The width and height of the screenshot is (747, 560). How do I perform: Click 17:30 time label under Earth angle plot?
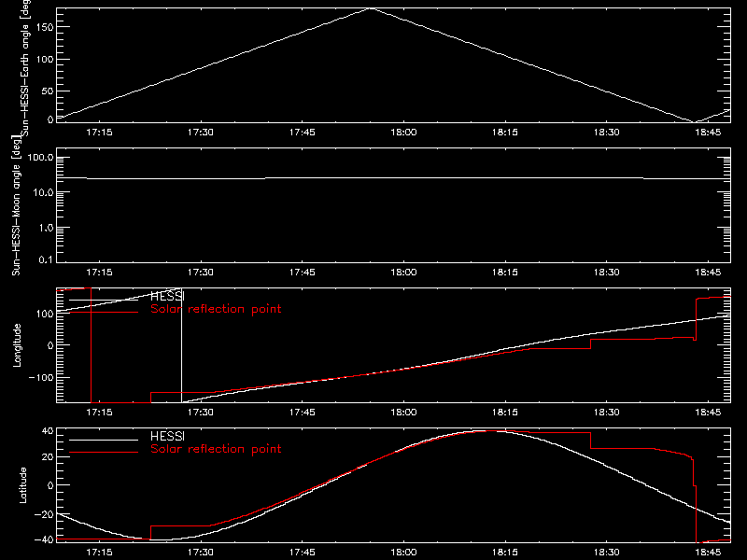(201, 133)
